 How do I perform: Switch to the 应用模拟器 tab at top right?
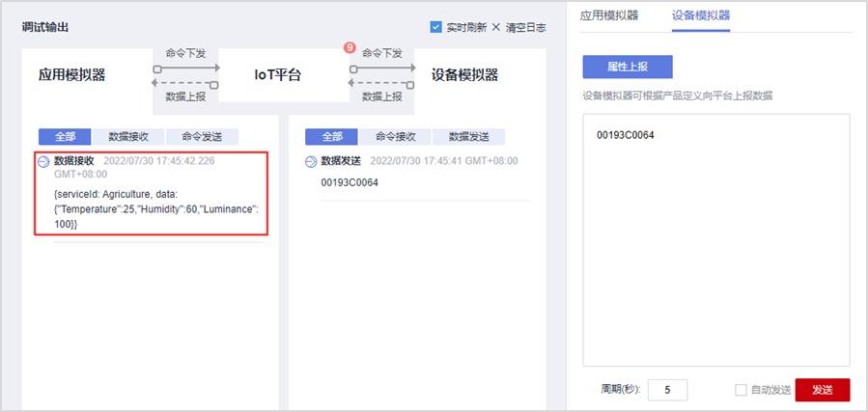pos(609,15)
